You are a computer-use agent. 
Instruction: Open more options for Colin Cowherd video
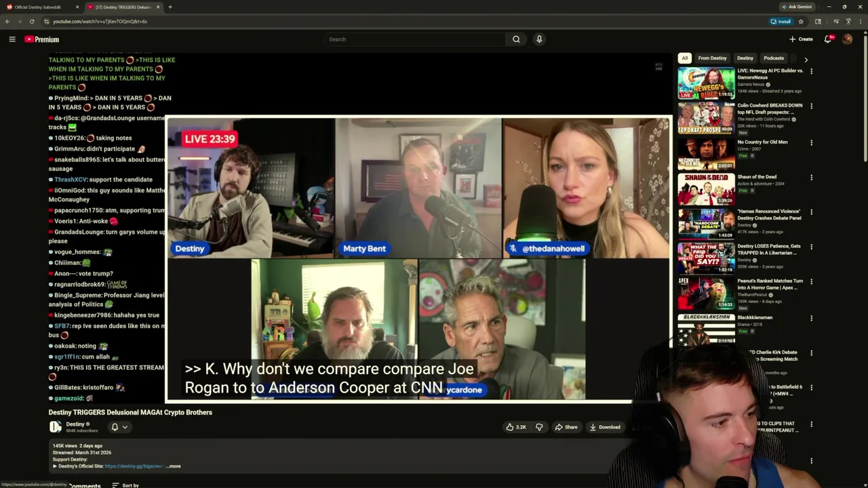(811, 106)
